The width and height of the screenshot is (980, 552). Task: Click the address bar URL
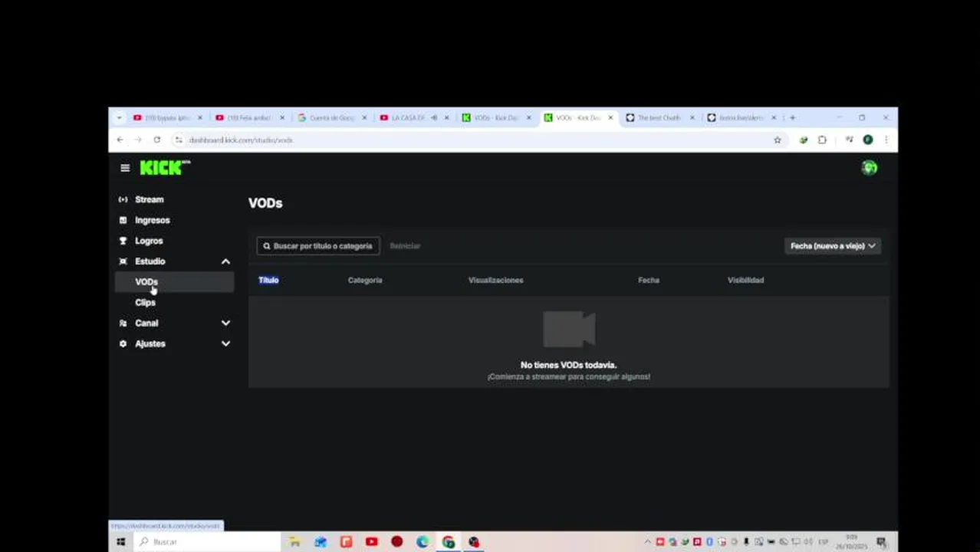point(241,140)
